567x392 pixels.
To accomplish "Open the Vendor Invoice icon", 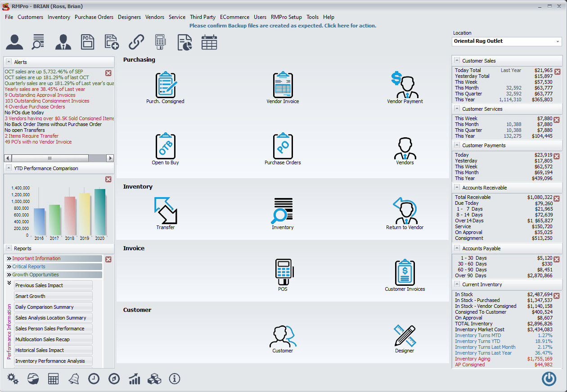I will click(283, 84).
